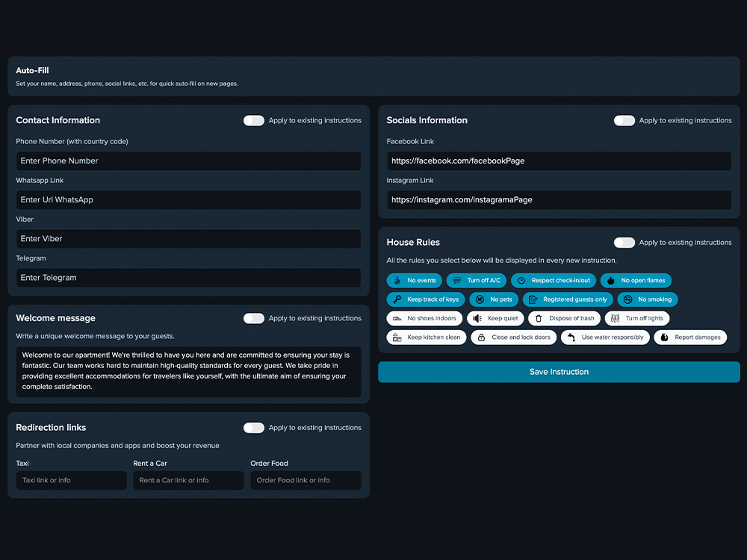Click the Report damages icon
Image resolution: width=747 pixels, height=560 pixels.
pos(664,337)
